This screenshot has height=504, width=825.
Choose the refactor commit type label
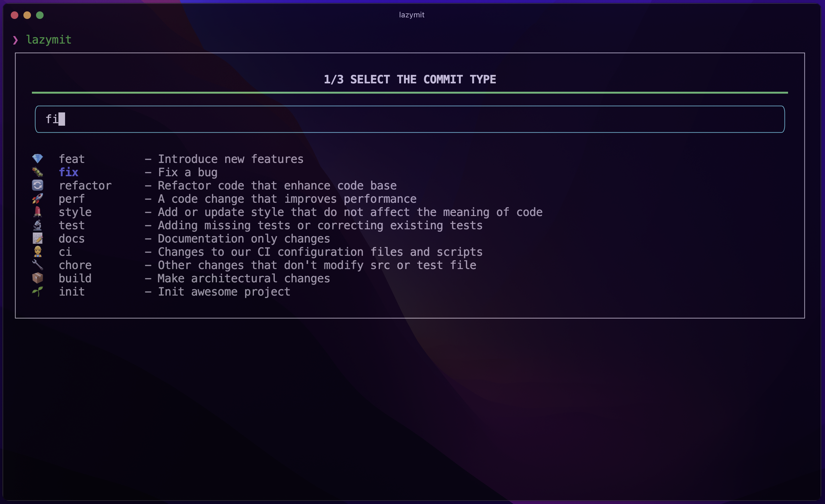coord(85,186)
